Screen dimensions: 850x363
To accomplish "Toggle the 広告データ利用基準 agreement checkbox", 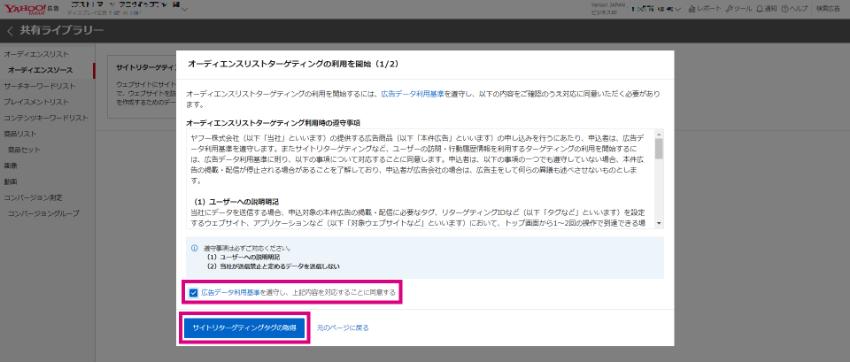I will pyautogui.click(x=194, y=293).
